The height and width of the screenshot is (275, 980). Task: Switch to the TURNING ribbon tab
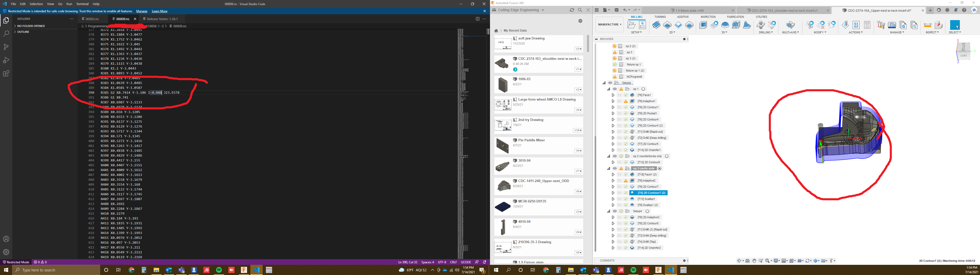[x=660, y=17]
